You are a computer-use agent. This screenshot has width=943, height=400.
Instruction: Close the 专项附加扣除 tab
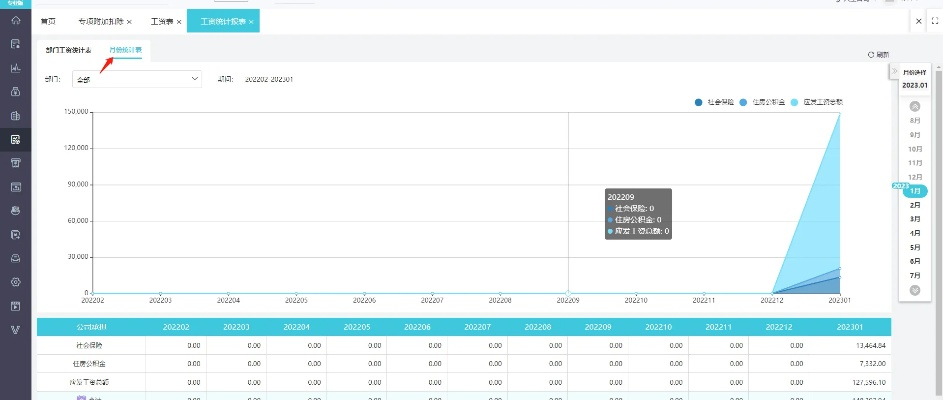pyautogui.click(x=129, y=21)
